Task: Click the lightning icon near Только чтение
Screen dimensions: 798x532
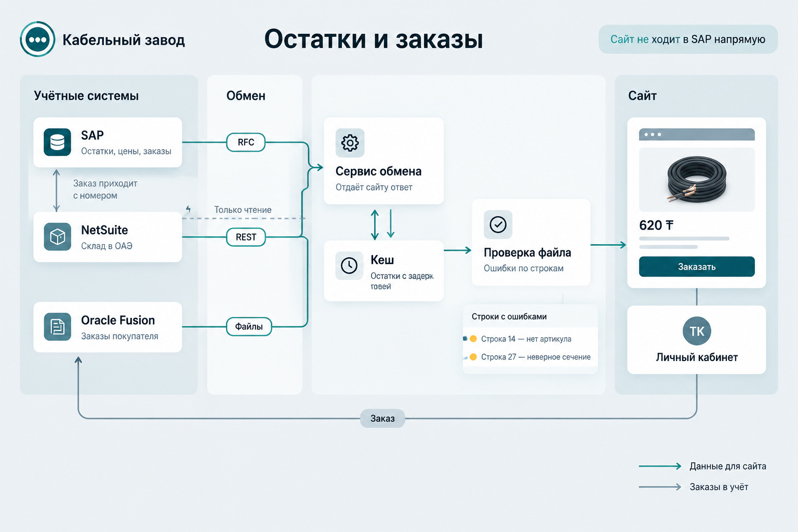Action: point(189,209)
